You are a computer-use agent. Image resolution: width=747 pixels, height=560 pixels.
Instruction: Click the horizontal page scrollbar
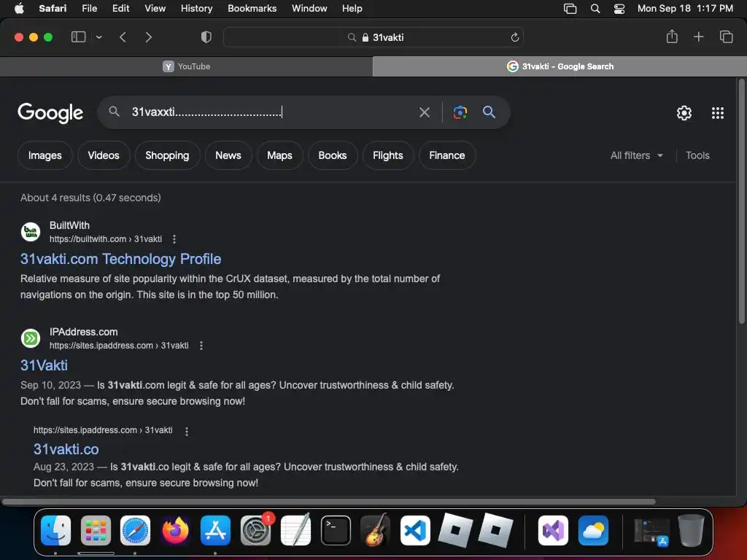point(329,502)
